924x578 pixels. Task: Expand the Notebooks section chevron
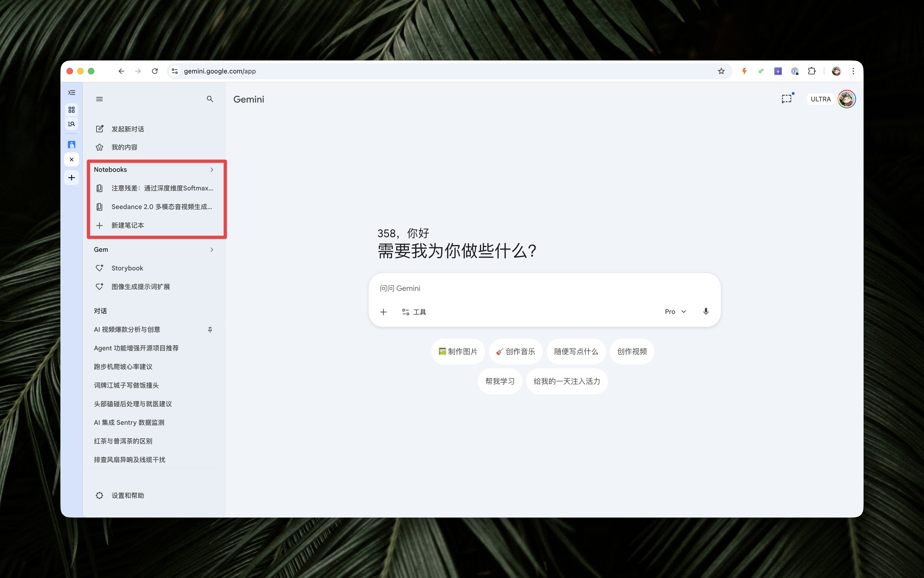coord(212,170)
